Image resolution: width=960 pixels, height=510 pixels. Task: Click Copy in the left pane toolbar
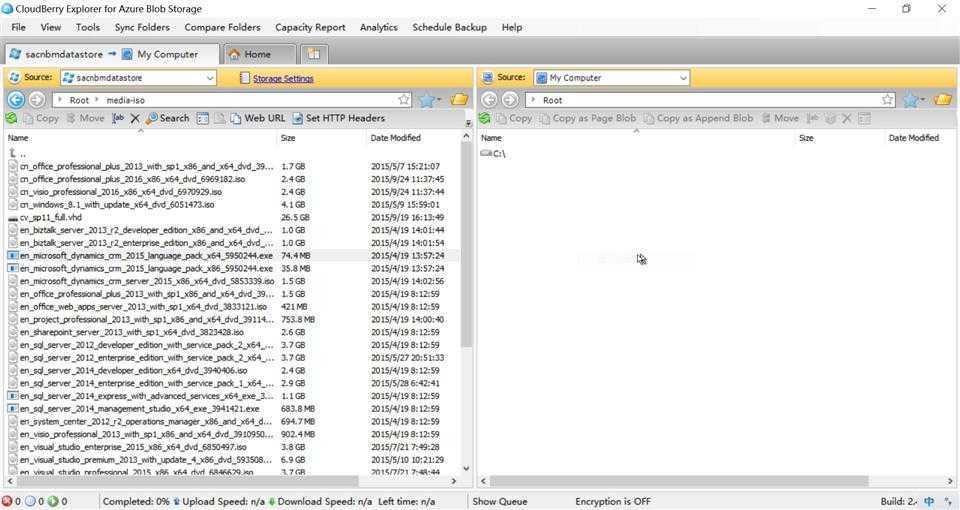[x=40, y=118]
